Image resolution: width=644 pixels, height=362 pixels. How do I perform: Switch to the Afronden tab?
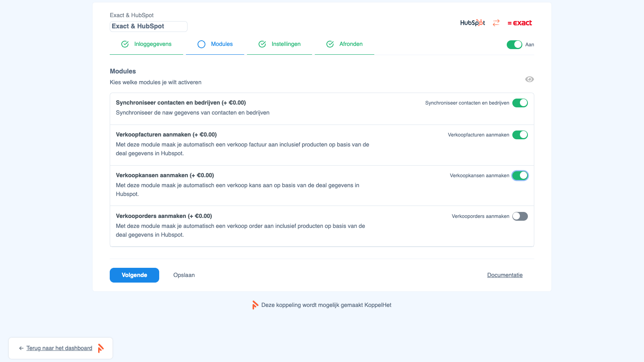click(351, 44)
